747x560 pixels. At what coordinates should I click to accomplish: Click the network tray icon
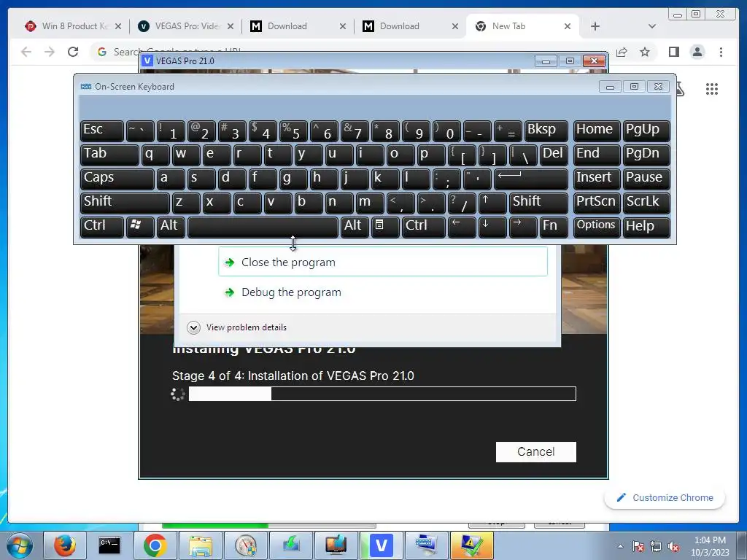coord(656,547)
